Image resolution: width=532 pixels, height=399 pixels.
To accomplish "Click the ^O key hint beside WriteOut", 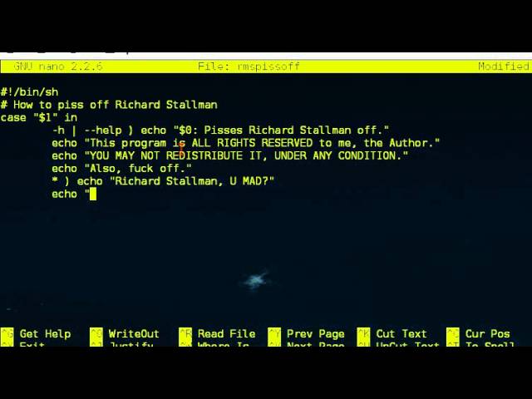I will [x=96, y=334].
